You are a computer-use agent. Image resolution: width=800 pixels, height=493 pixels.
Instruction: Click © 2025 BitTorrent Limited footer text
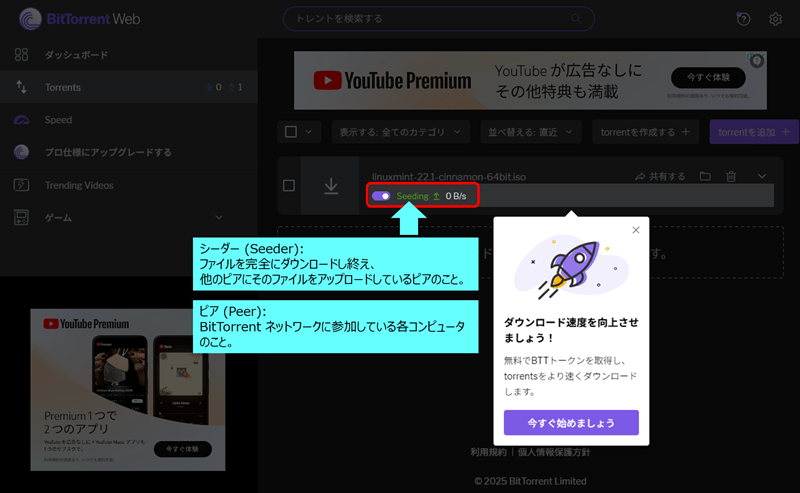(x=530, y=481)
